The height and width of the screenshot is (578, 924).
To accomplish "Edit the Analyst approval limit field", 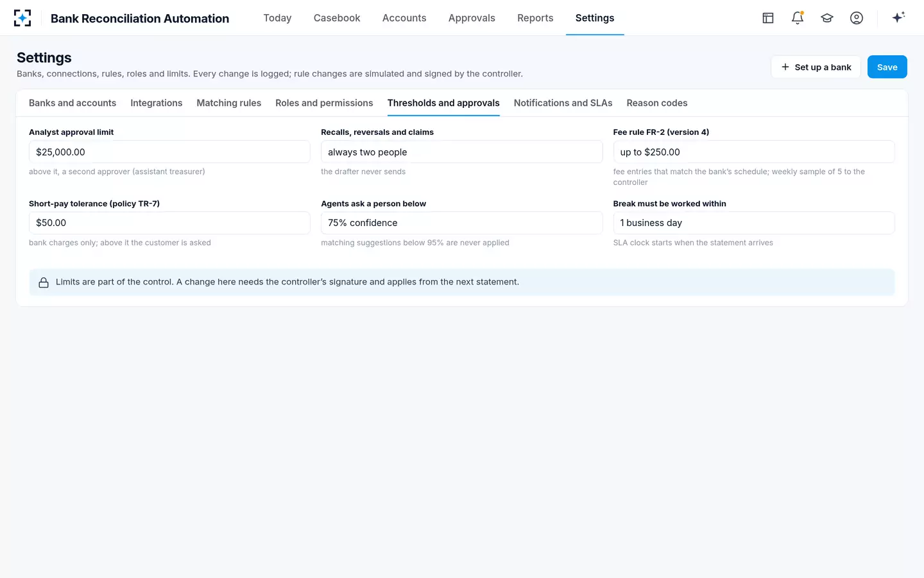I will 169,152.
